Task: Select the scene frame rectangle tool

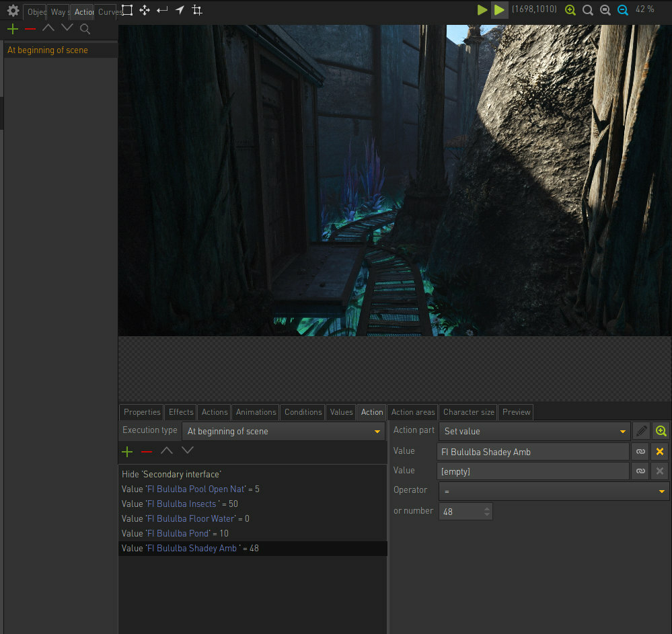Action: [127, 10]
